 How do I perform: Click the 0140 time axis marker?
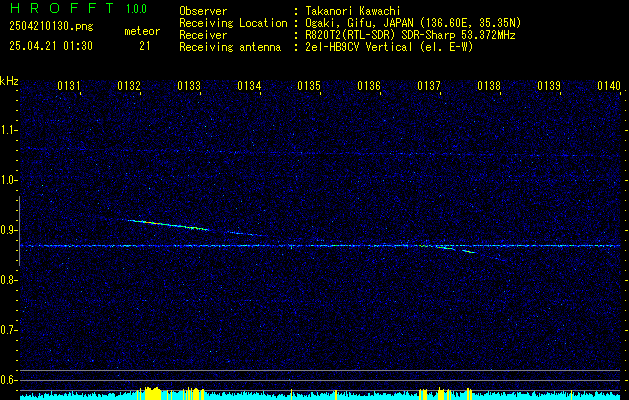pyautogui.click(x=609, y=85)
